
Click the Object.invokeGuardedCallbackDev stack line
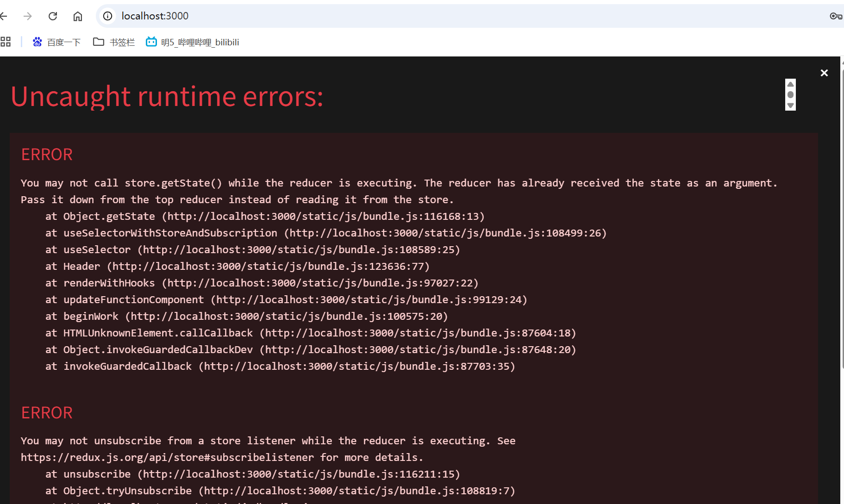click(311, 350)
